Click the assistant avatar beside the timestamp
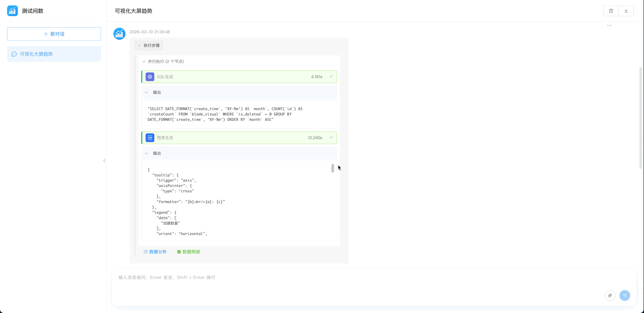Viewport: 644px width, 313px height. [119, 34]
